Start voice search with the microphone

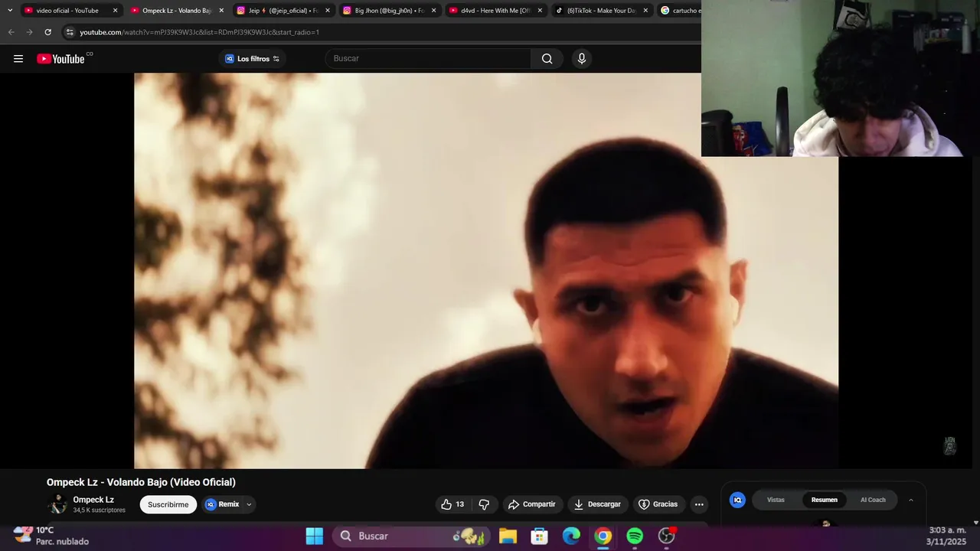coord(582,58)
